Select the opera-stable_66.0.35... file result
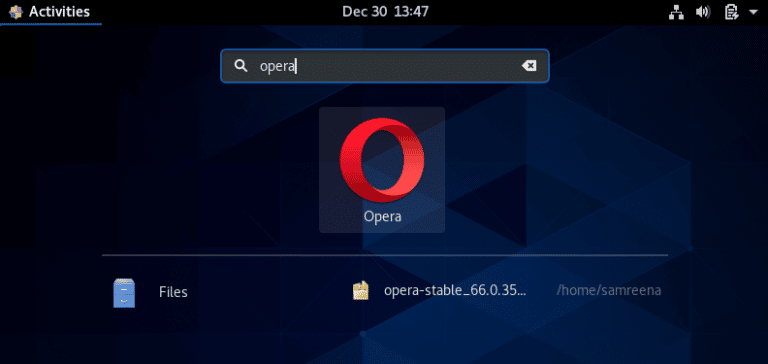 [x=455, y=291]
